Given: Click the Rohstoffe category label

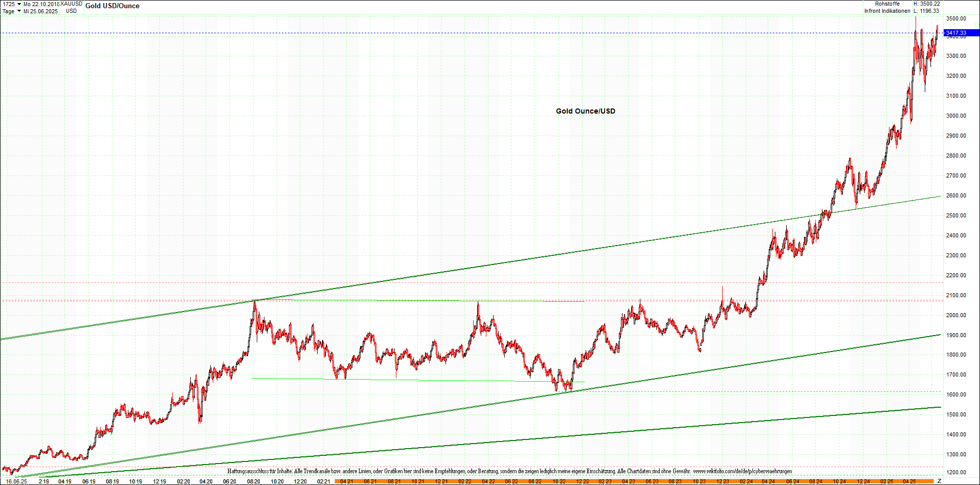Looking at the screenshot, I should pos(887,3).
